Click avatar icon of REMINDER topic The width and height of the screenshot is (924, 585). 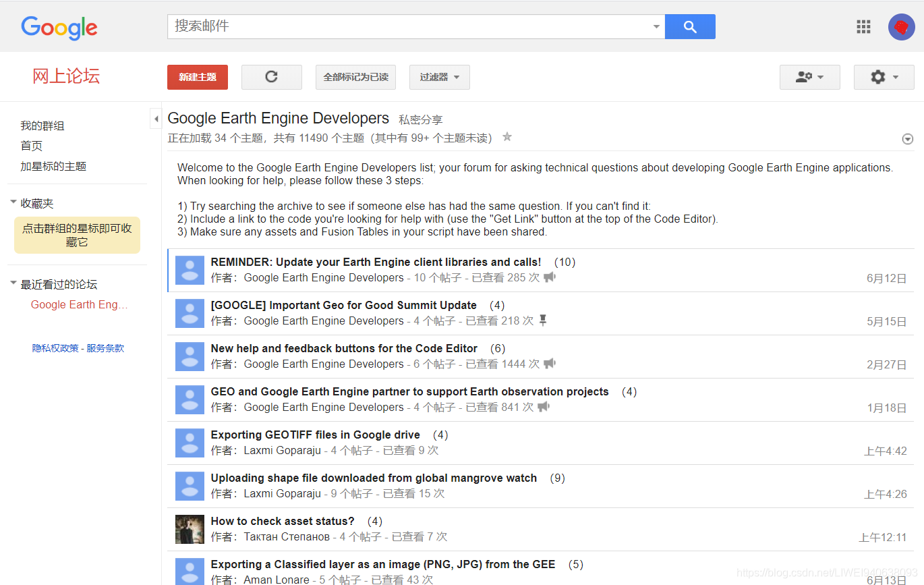[190, 270]
